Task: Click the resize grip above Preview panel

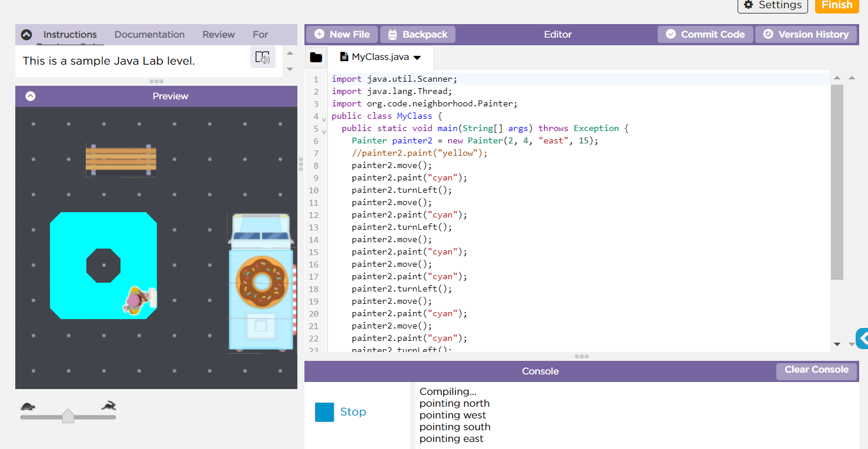Action: [x=156, y=81]
